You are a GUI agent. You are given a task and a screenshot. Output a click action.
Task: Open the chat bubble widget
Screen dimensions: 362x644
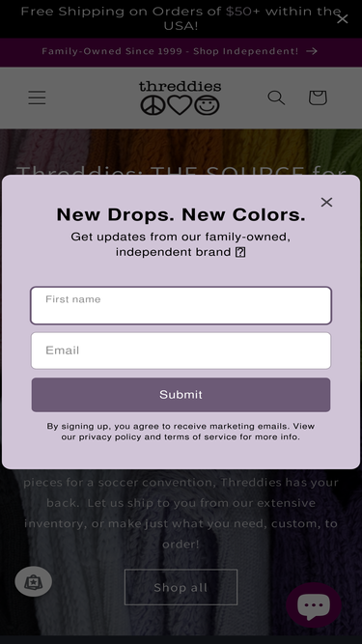[x=314, y=605]
